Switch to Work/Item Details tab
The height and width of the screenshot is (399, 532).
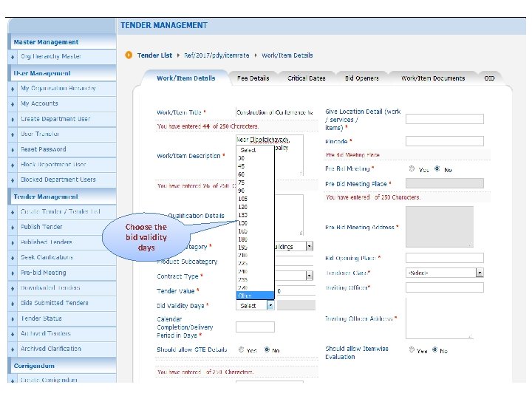pos(186,78)
